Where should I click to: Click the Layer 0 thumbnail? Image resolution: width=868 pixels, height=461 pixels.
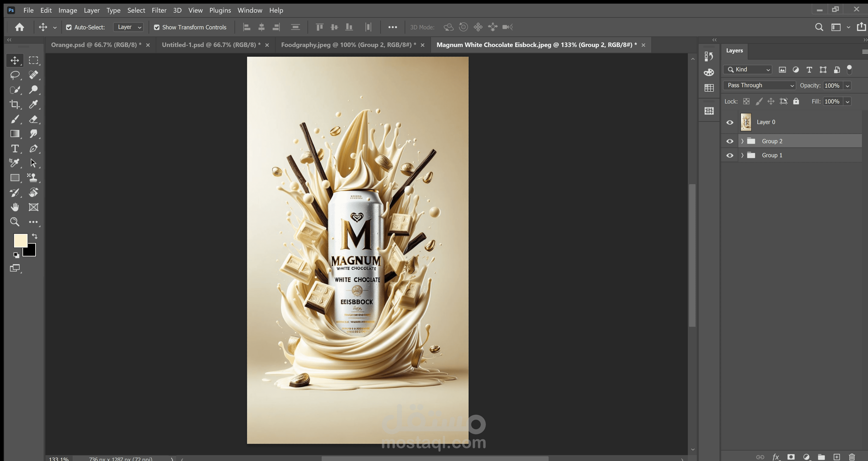pos(746,122)
